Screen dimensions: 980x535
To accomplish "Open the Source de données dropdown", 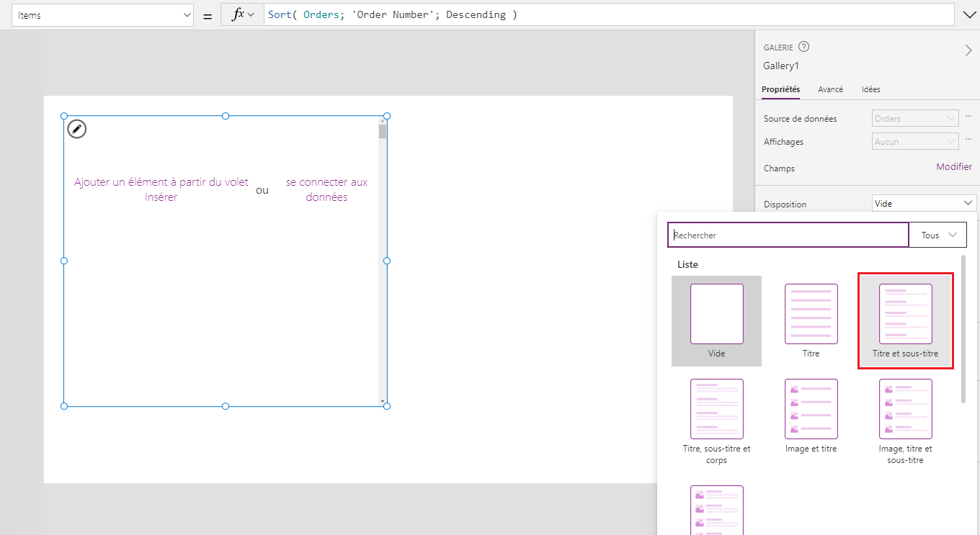I will click(x=915, y=118).
